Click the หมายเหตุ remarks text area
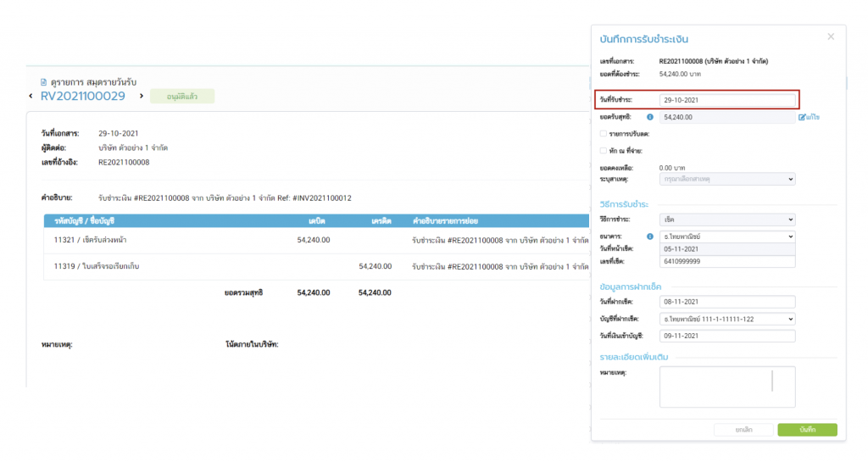The height and width of the screenshot is (462, 868). coord(727,387)
